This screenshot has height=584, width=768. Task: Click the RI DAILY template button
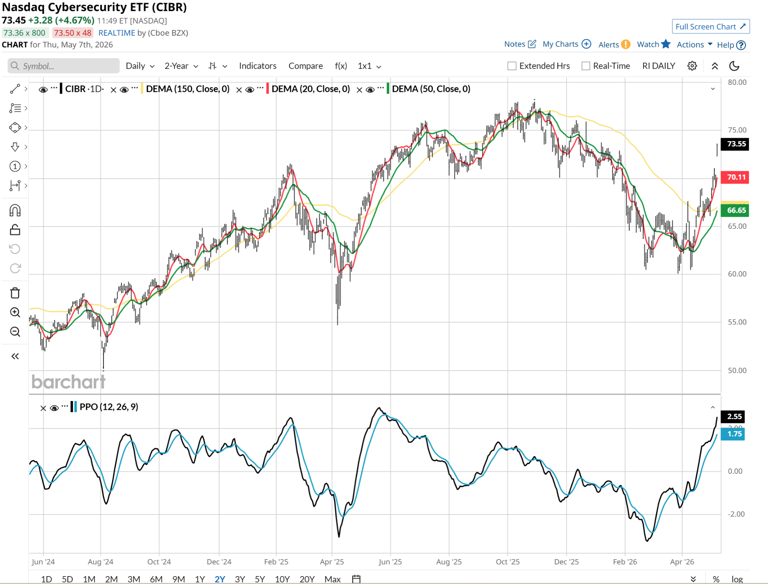[658, 66]
